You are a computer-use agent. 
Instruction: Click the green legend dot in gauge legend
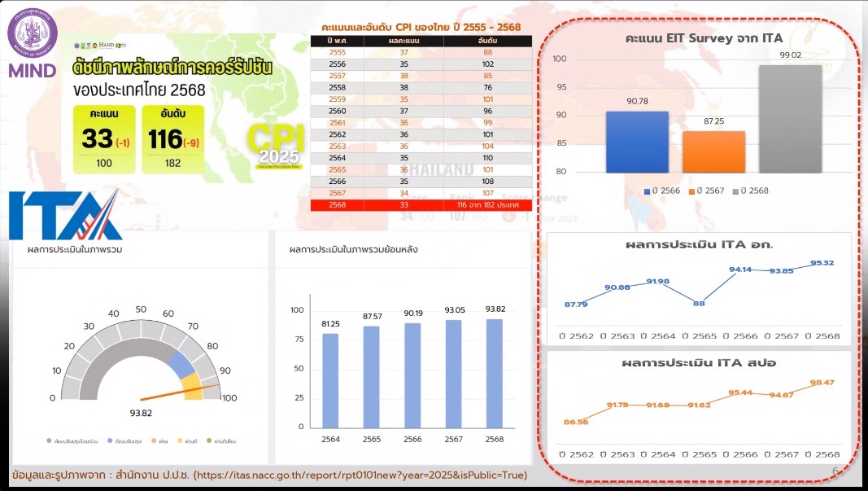point(207,441)
